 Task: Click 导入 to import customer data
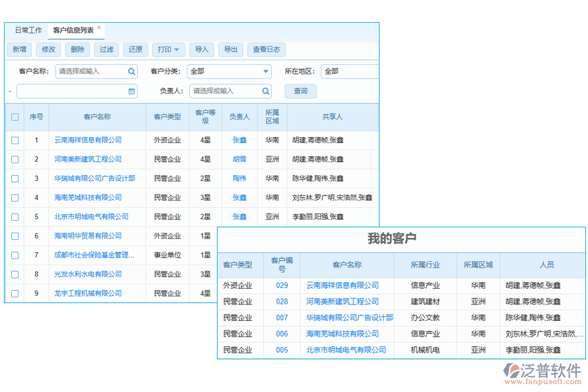[203, 49]
